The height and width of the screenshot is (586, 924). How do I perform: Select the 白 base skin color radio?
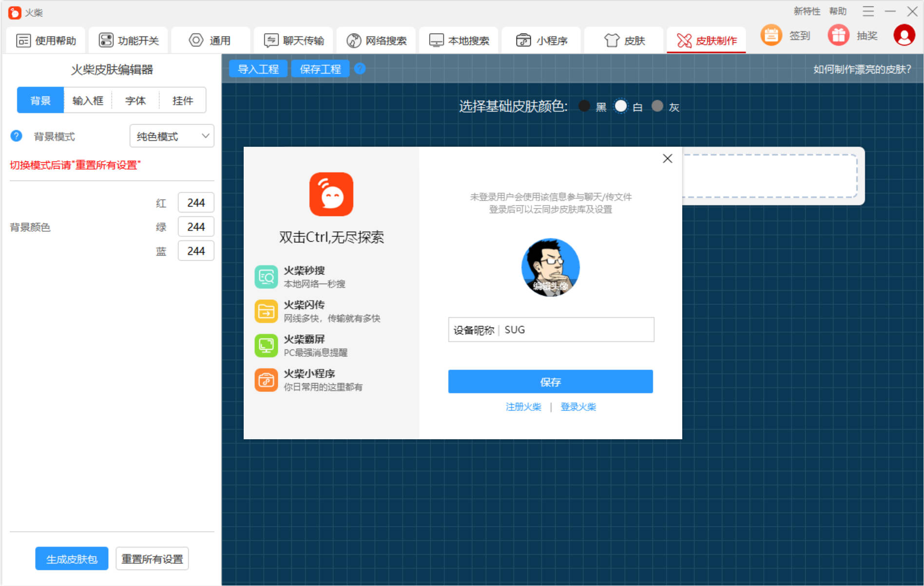[x=620, y=106]
